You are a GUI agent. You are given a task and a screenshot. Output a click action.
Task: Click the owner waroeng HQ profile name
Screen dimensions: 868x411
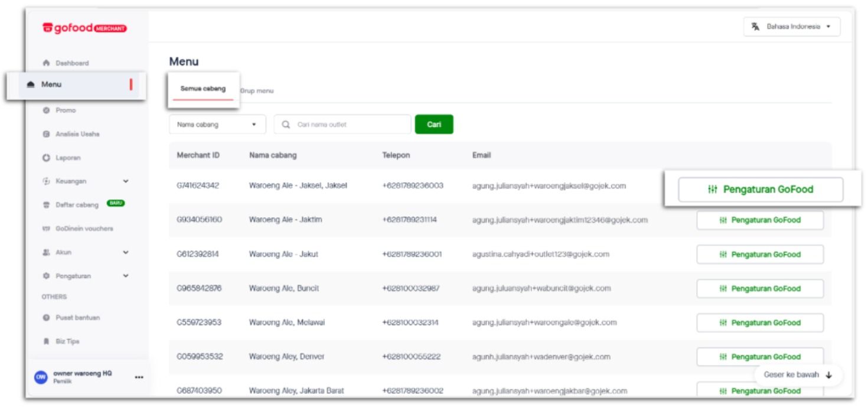tap(81, 373)
